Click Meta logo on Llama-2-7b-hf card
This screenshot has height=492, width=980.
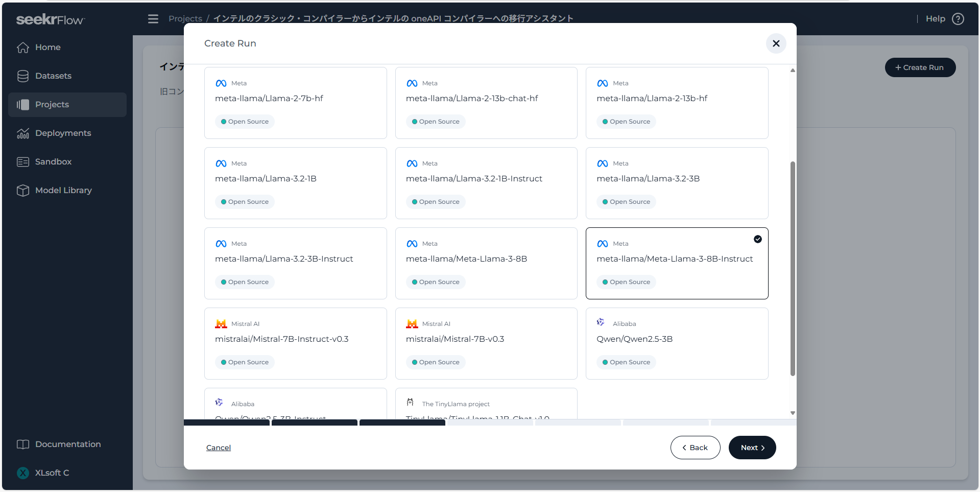tap(221, 83)
